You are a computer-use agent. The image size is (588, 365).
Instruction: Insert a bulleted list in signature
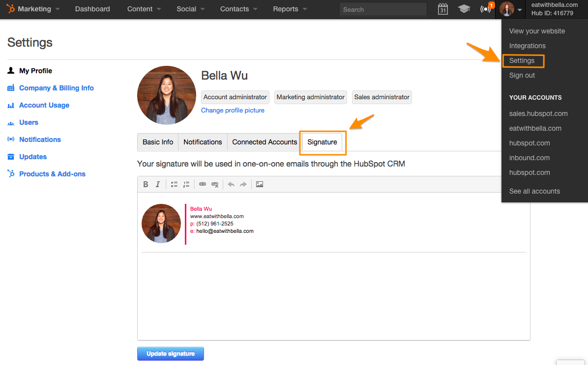(x=174, y=184)
